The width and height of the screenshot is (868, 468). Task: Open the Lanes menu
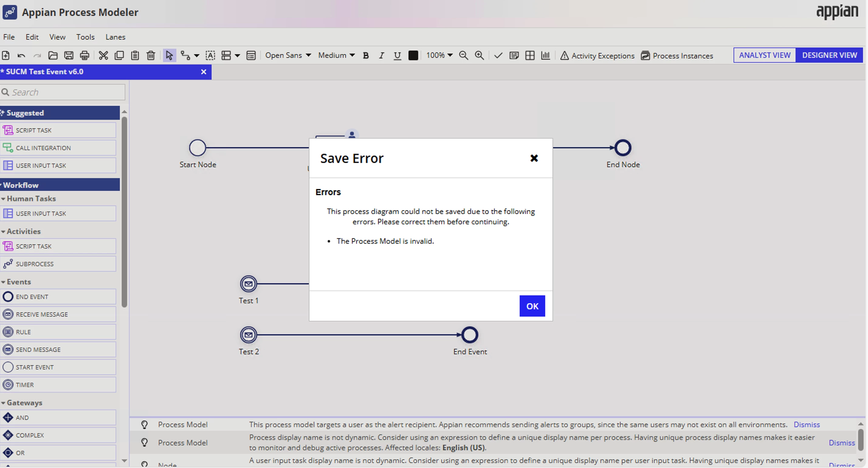click(115, 37)
